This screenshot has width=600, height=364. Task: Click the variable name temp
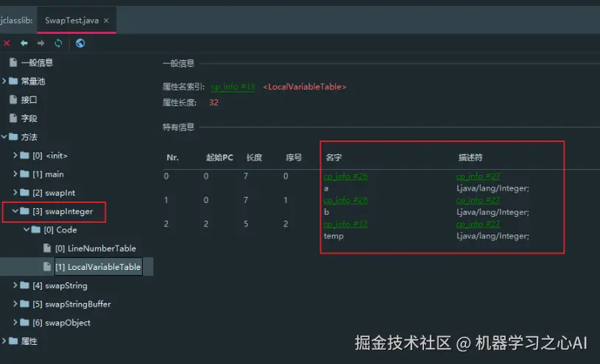point(333,236)
